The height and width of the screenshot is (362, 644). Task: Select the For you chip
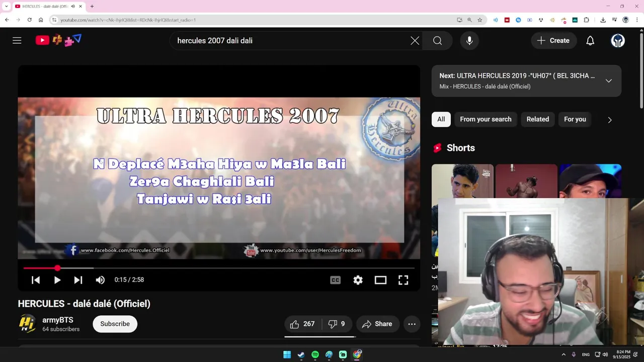pos(575,120)
